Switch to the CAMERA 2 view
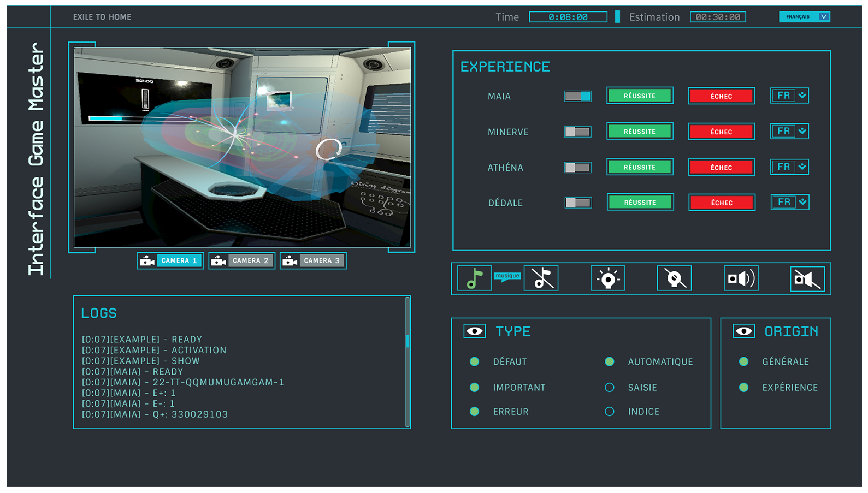868x493 pixels. point(241,261)
